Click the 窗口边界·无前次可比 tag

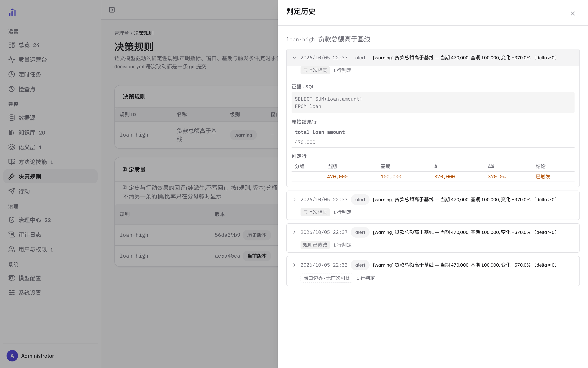point(327,278)
